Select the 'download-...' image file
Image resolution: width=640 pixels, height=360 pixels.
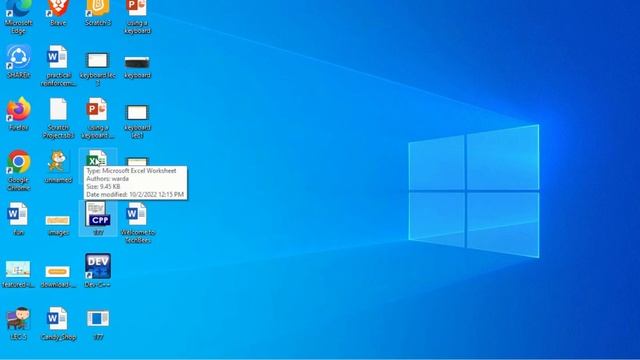58,272
